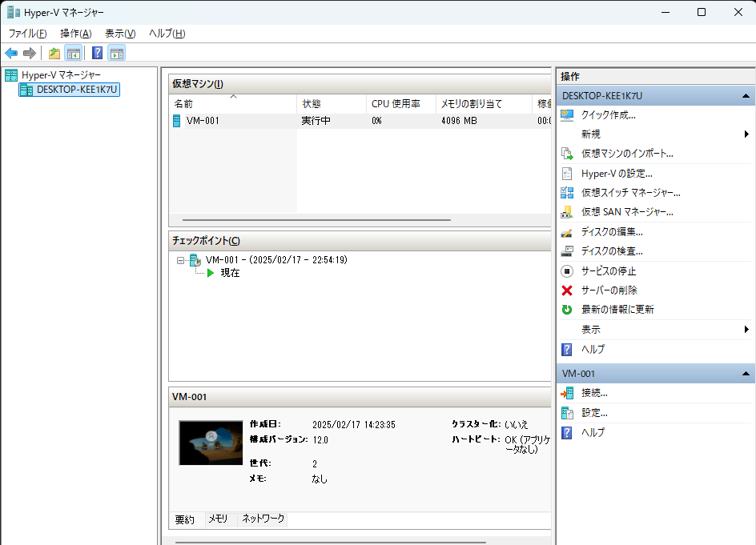Viewport: 756px width, 545px height.
Task: Select the VM-001 - (2025/02/17 - 22:54:19) checkpoint
Action: click(x=276, y=260)
